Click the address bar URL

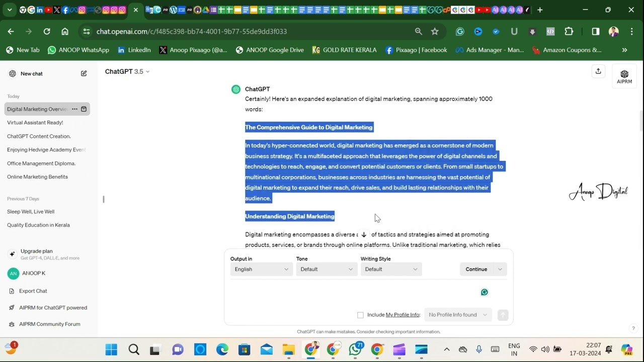point(192,31)
